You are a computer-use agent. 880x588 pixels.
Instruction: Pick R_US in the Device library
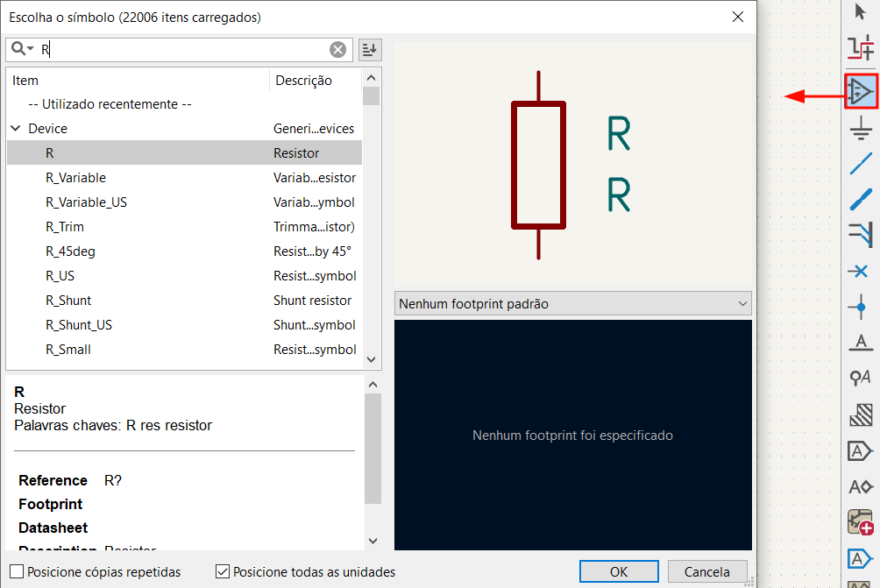tap(184, 276)
